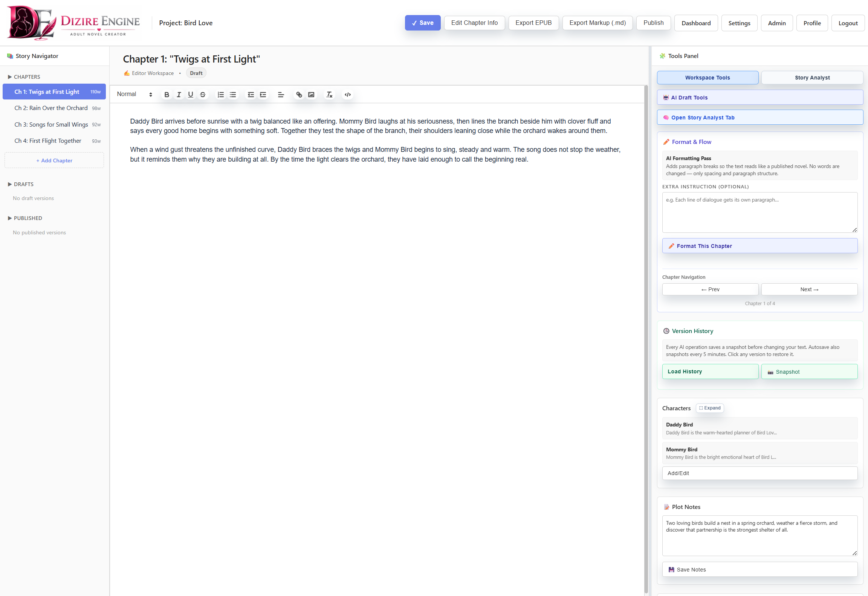
Task: Click the editor vertical scrollbar
Action: click(646, 339)
